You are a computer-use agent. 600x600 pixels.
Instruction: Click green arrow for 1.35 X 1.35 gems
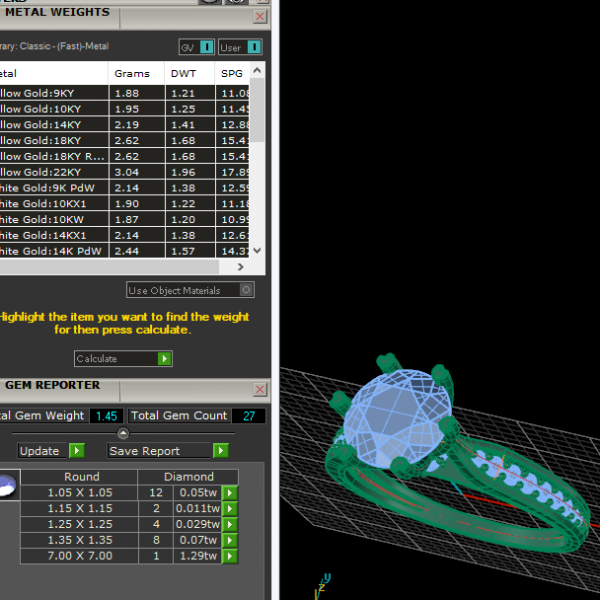[230, 541]
